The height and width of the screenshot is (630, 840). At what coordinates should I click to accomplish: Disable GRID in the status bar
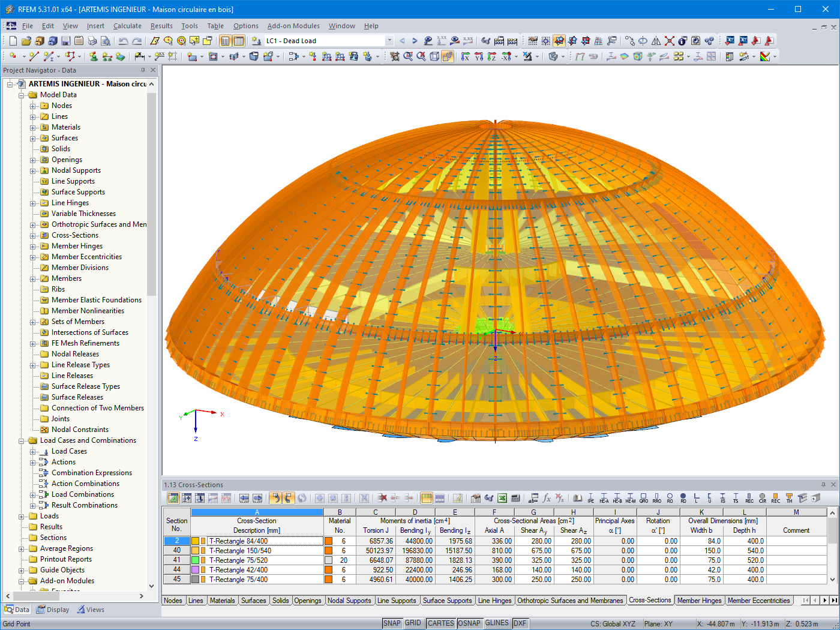(x=413, y=623)
